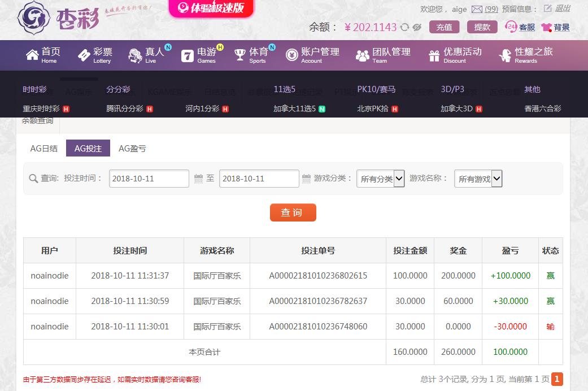Switch to AG日结 tab

click(44, 149)
